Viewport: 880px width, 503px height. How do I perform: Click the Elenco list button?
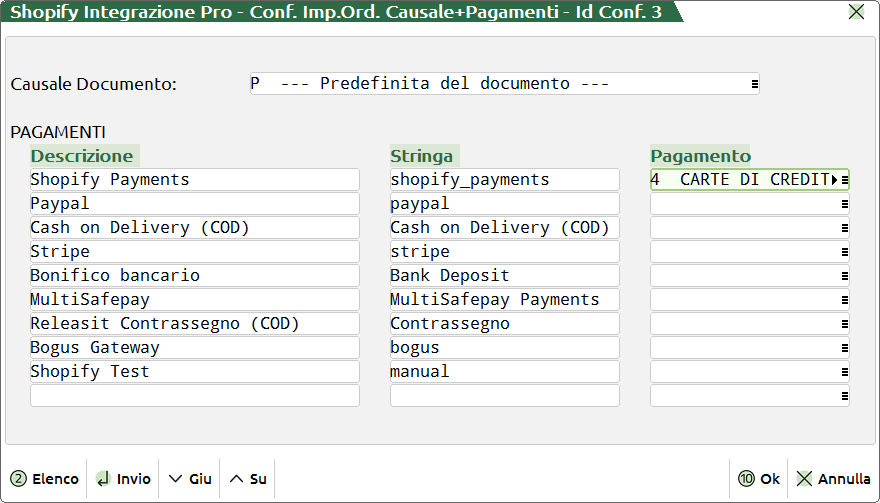45,479
